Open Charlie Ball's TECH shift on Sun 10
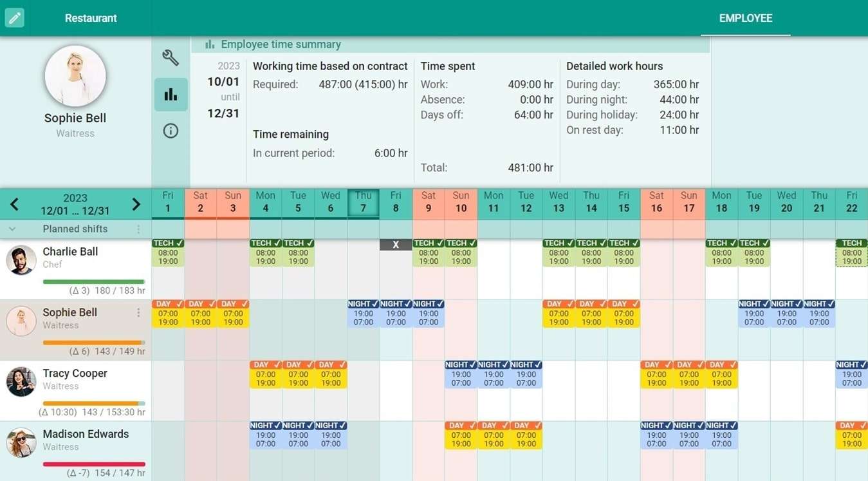 [x=461, y=252]
